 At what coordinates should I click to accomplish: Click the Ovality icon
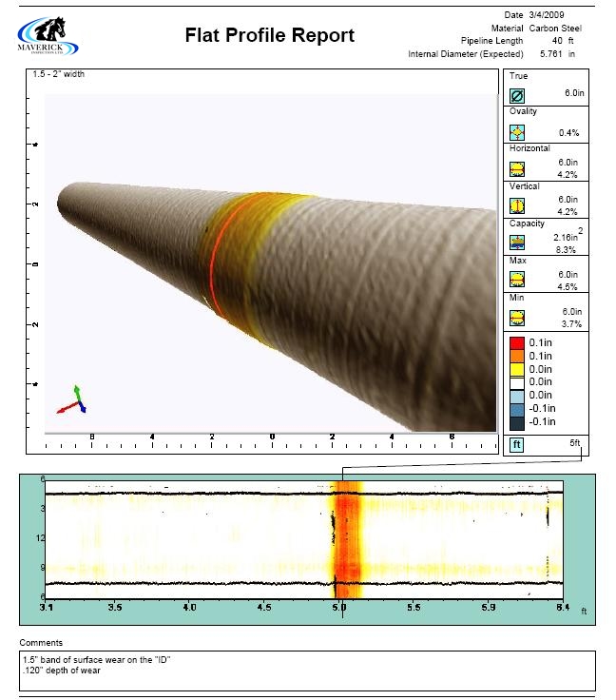[x=517, y=132]
